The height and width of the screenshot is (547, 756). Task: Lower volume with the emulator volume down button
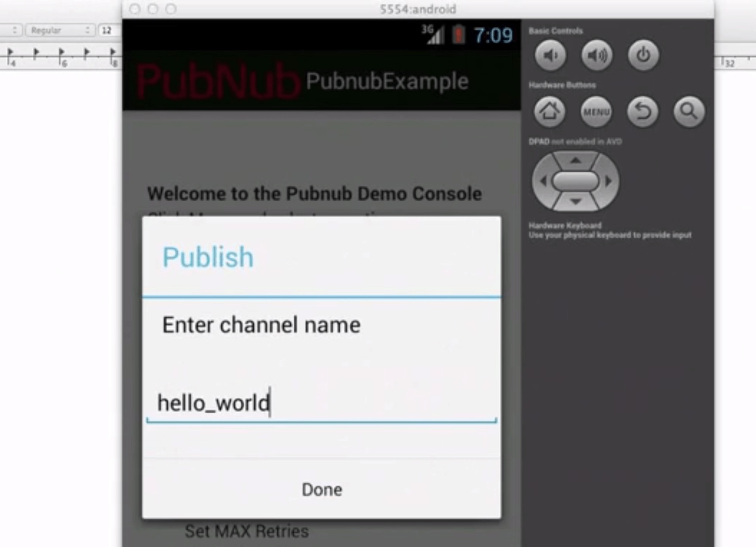click(x=550, y=55)
